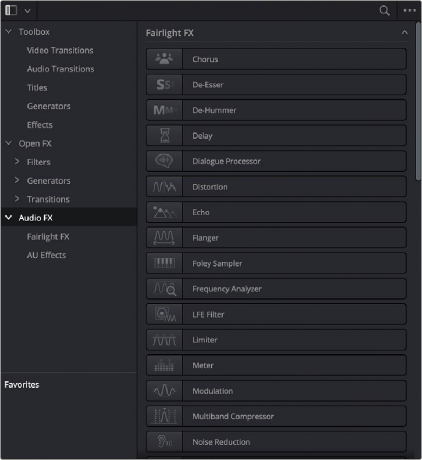422x460 pixels.
Task: Select Video Transitions in Toolbox
Action: tap(60, 50)
